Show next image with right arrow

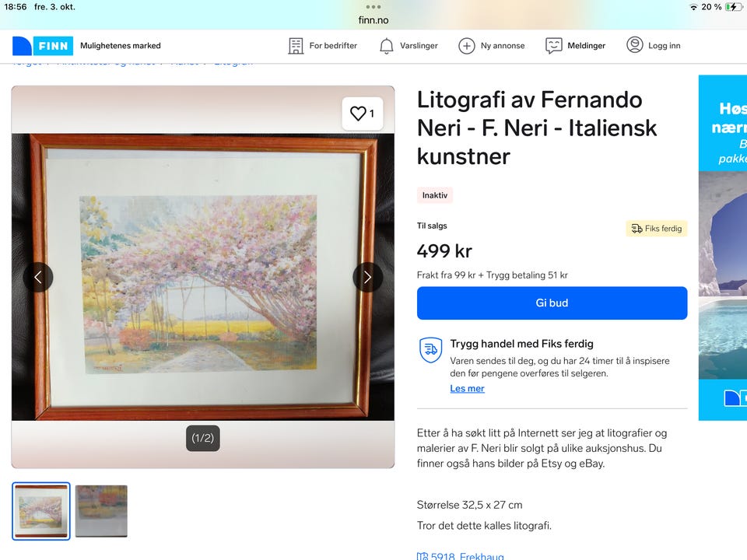pyautogui.click(x=367, y=277)
